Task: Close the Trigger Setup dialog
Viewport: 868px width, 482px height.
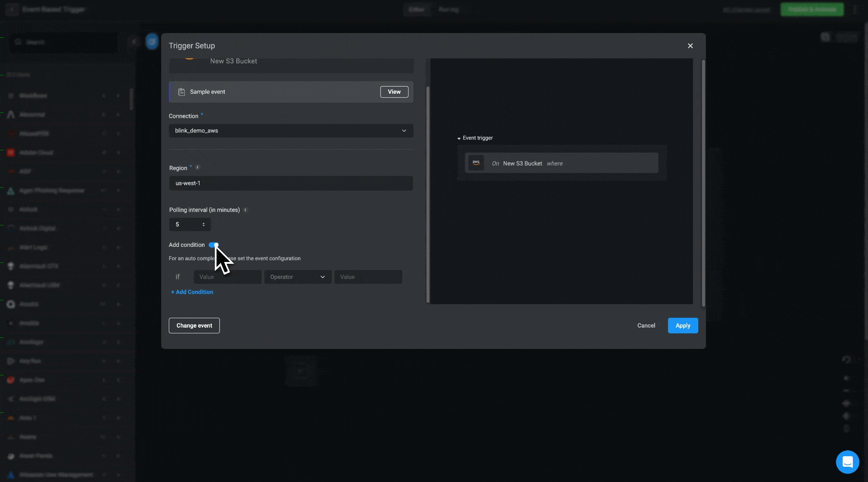Action: coord(690,46)
